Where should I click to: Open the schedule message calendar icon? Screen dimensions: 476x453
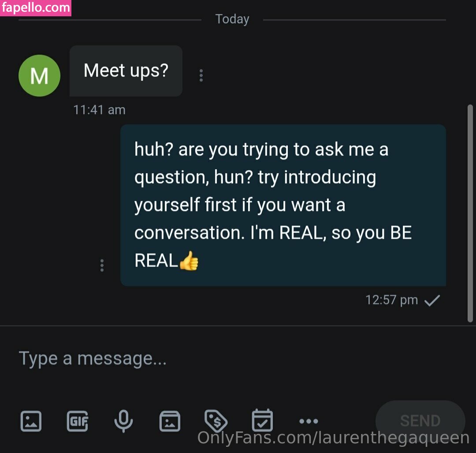point(262,421)
